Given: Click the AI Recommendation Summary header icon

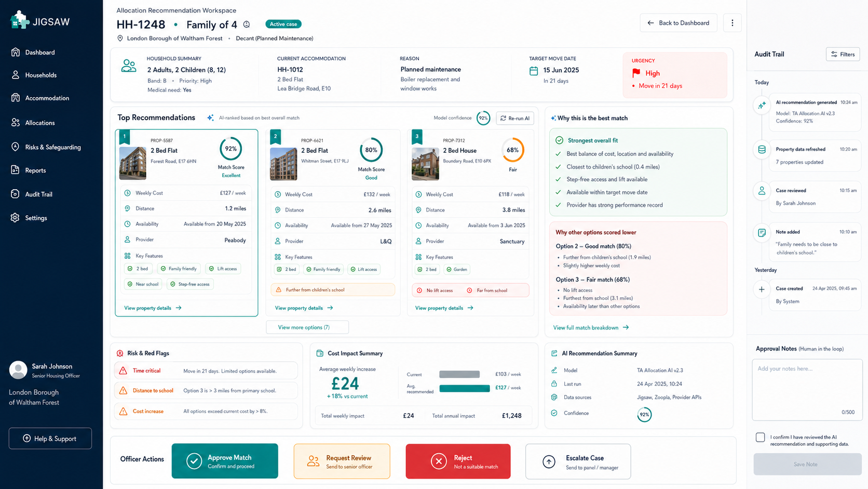Looking at the screenshot, I should click(554, 353).
